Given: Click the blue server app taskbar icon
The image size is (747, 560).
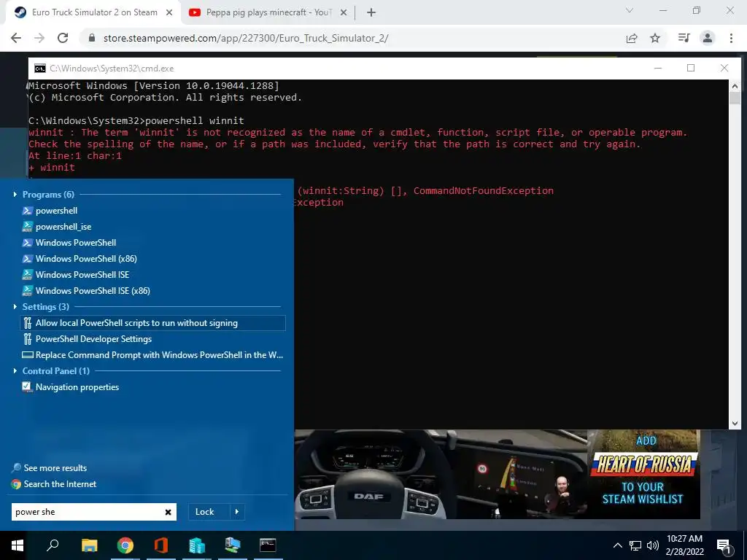Looking at the screenshot, I should (x=197, y=545).
